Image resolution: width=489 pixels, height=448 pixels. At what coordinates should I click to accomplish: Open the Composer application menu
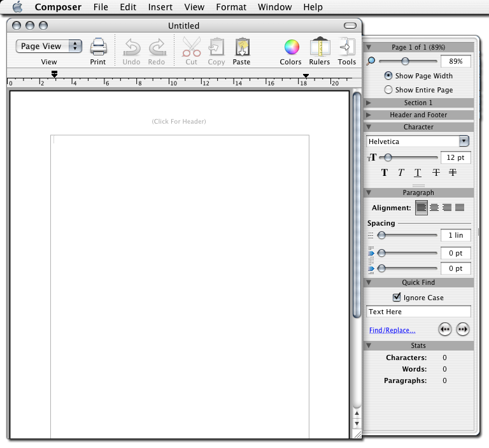[58, 7]
